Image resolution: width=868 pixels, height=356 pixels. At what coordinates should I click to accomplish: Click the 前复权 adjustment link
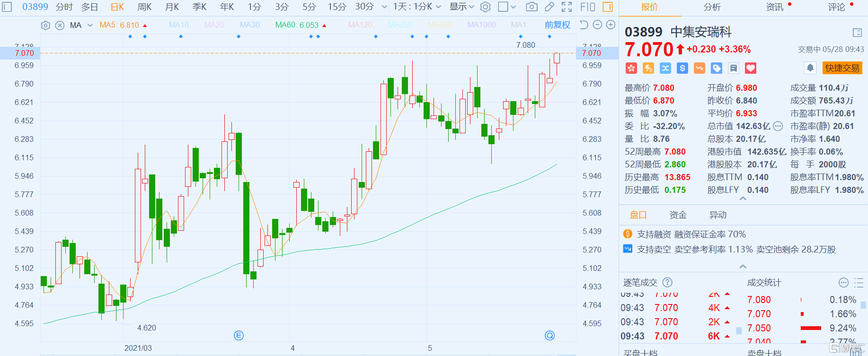(x=557, y=25)
